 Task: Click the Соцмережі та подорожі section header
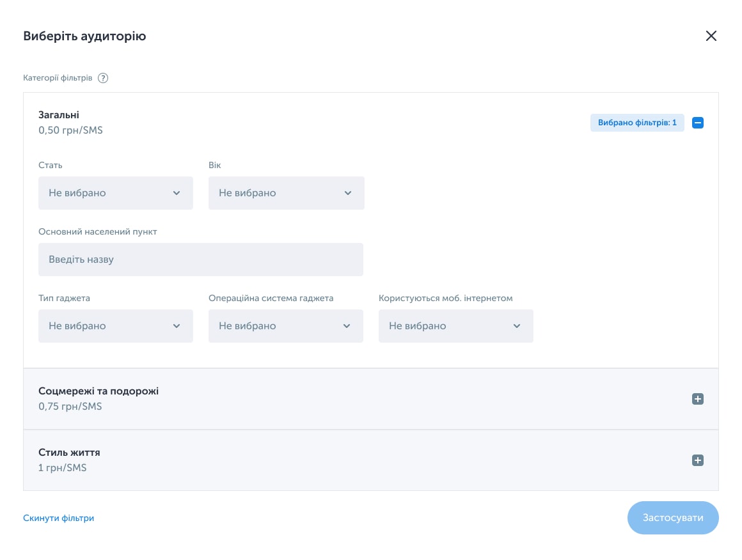371,399
